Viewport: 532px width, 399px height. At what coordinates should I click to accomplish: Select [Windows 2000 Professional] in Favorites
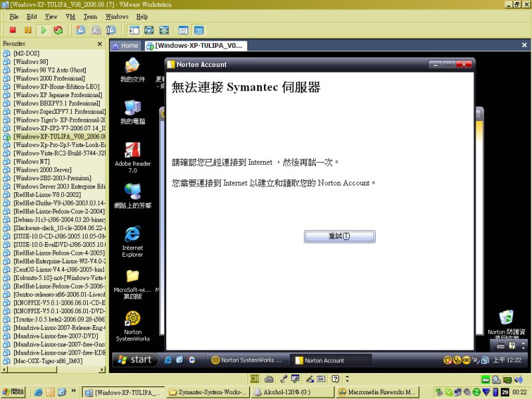[49, 78]
